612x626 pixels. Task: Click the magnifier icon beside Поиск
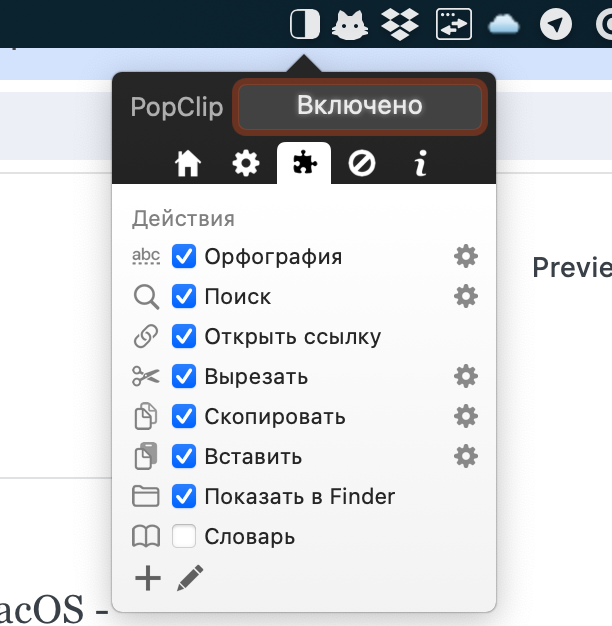(x=146, y=297)
